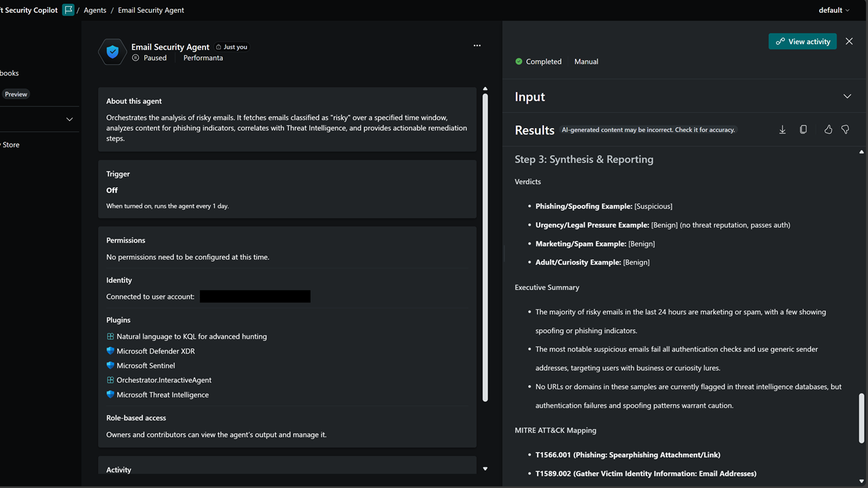Click Orchestrator.InteractiveAgent plugin icon
Viewport: 868px width, 488px height.
pyautogui.click(x=111, y=380)
